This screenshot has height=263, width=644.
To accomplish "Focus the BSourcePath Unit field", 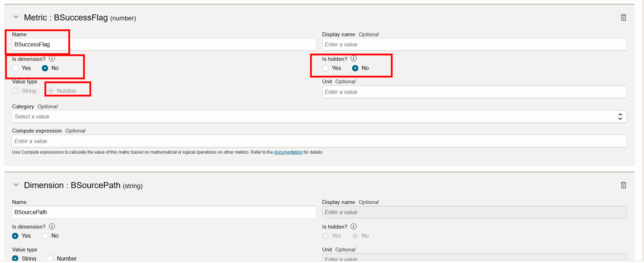I will pos(474,257).
